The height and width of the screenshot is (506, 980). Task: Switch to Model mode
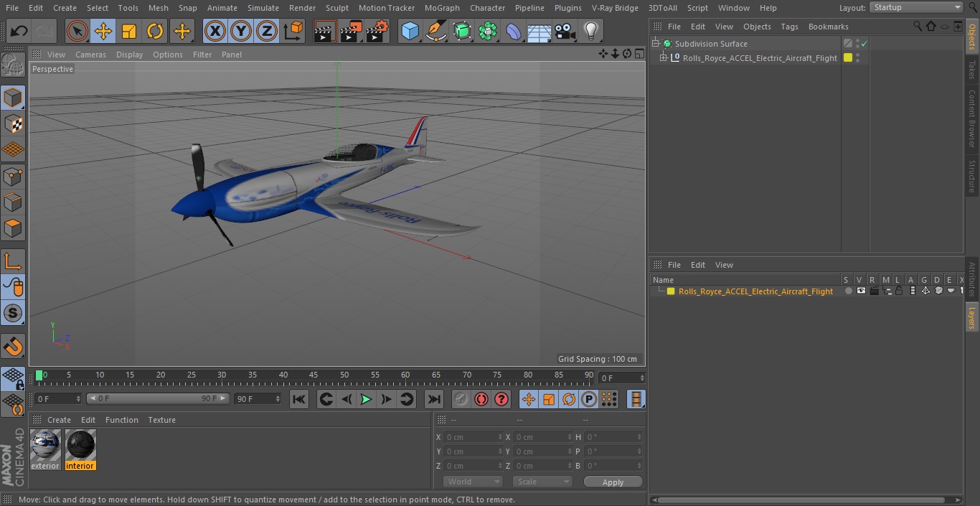13,98
